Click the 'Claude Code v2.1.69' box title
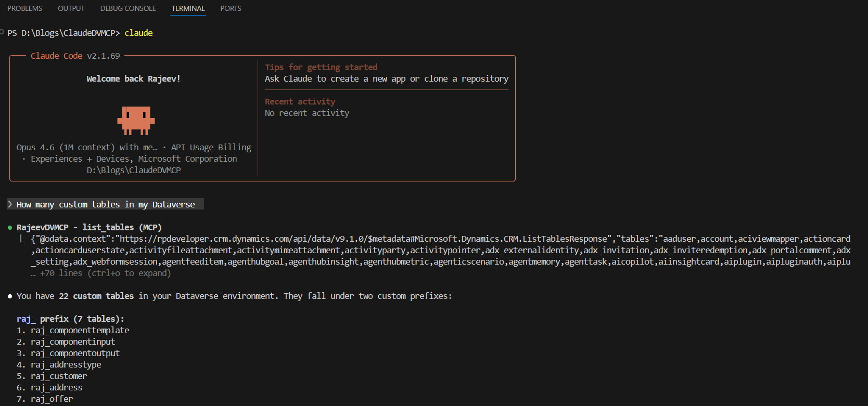Viewport: 868px width, 406px height. click(75, 56)
